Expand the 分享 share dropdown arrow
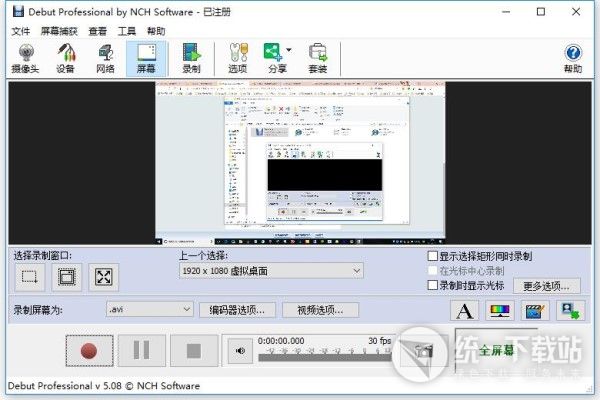This screenshot has width=600, height=400. click(x=289, y=50)
